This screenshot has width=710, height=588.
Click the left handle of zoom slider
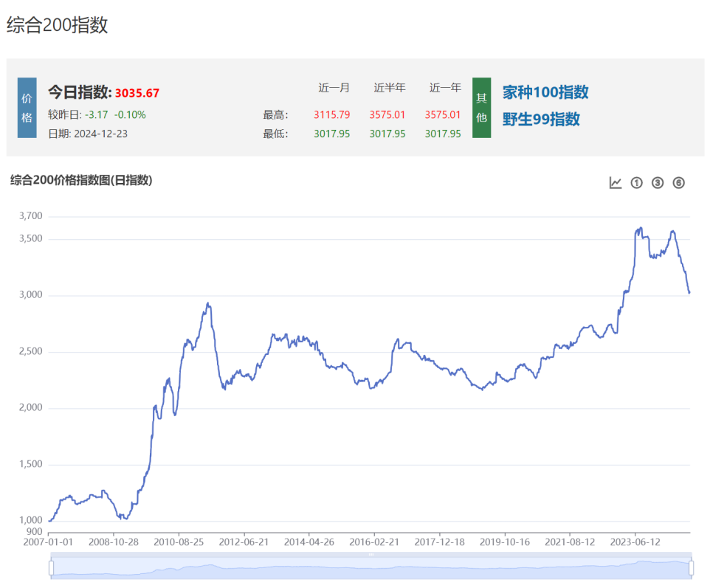51,567
